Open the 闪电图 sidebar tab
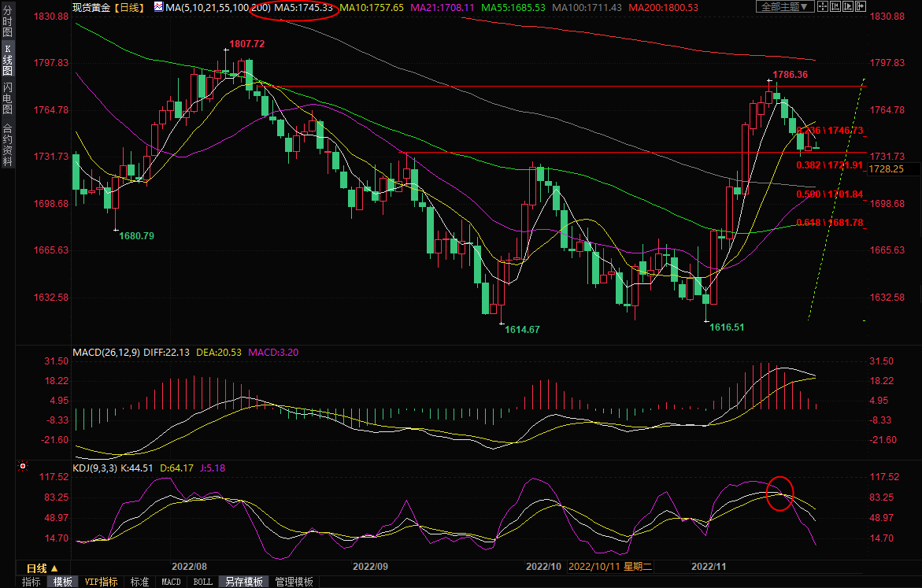Image resolution: width=922 pixels, height=588 pixels. tap(8, 99)
